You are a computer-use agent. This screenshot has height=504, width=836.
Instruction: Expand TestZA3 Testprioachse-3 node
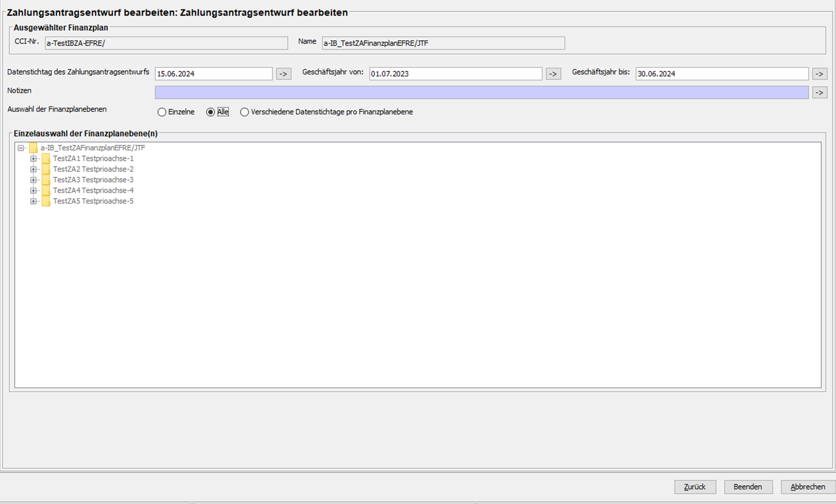point(33,180)
